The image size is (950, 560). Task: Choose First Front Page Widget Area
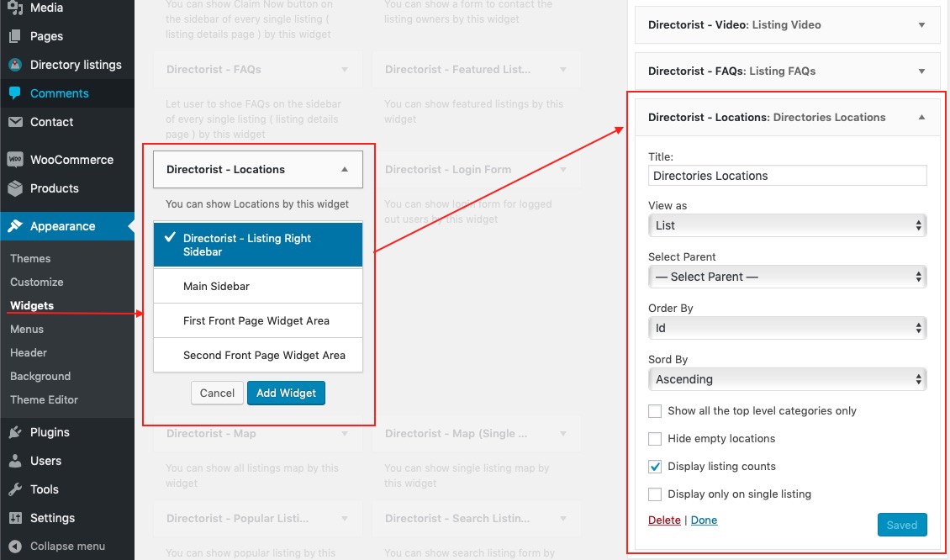[258, 320]
